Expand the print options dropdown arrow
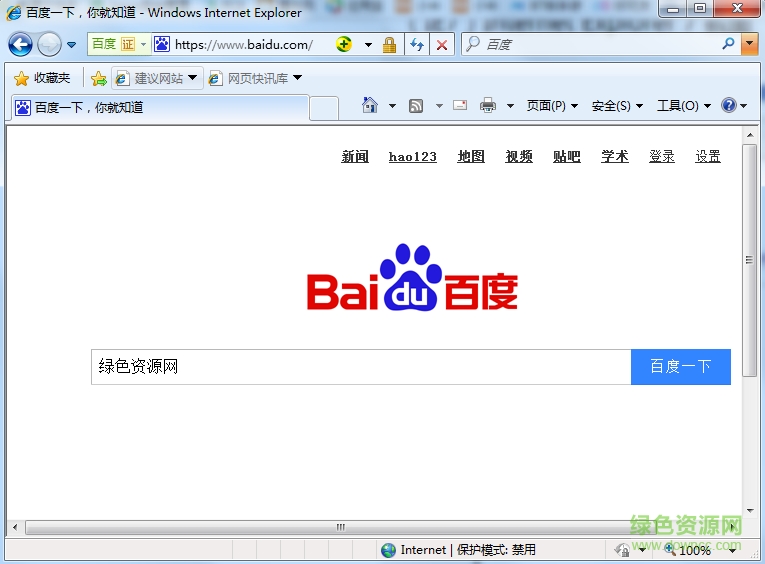The image size is (765, 564). (x=510, y=106)
